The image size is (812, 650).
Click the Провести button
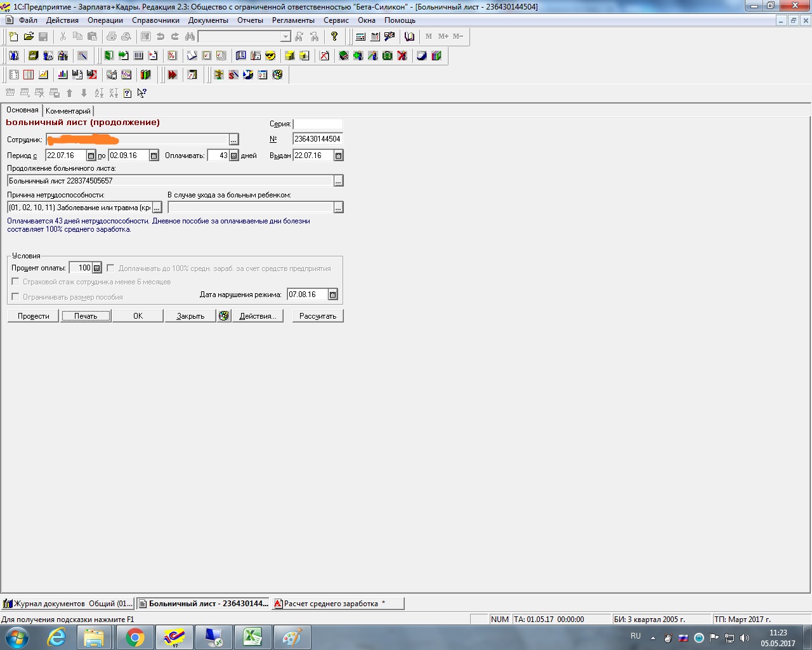click(33, 316)
